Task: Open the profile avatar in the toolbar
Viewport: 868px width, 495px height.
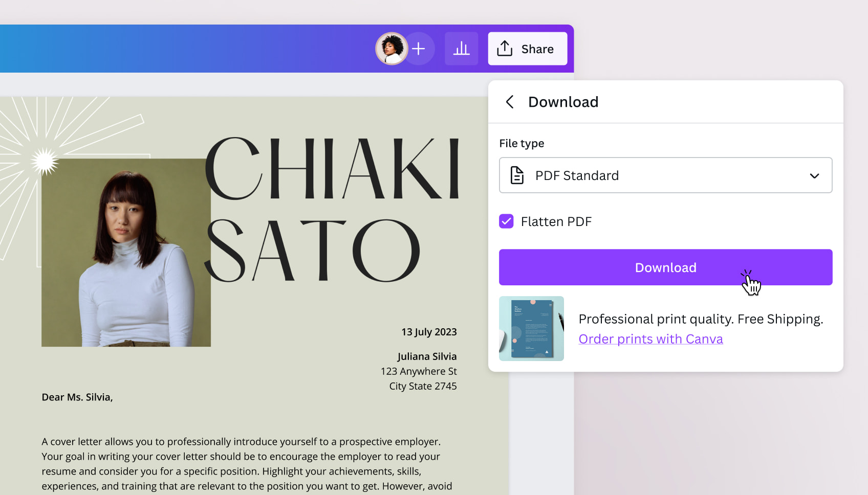Action: 391,48
